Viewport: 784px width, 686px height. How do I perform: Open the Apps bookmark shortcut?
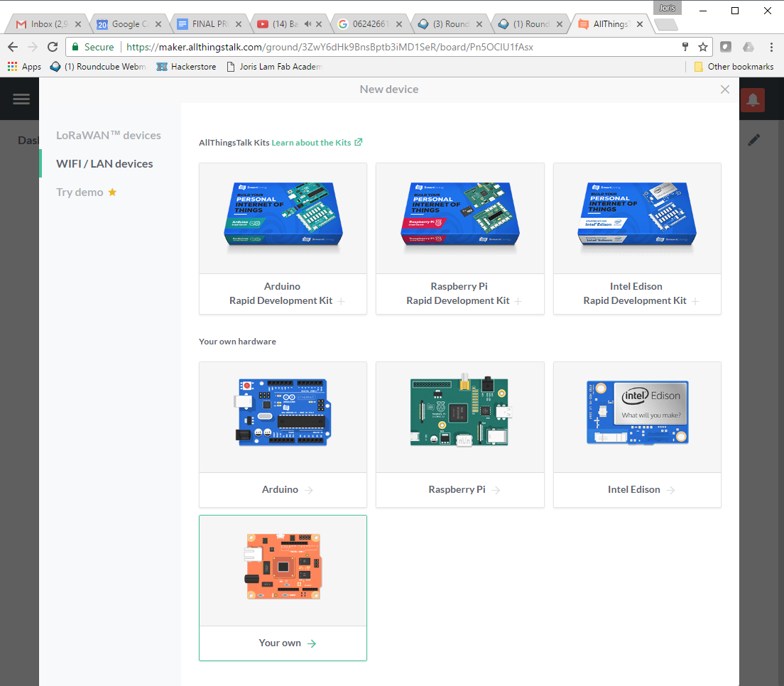point(24,67)
